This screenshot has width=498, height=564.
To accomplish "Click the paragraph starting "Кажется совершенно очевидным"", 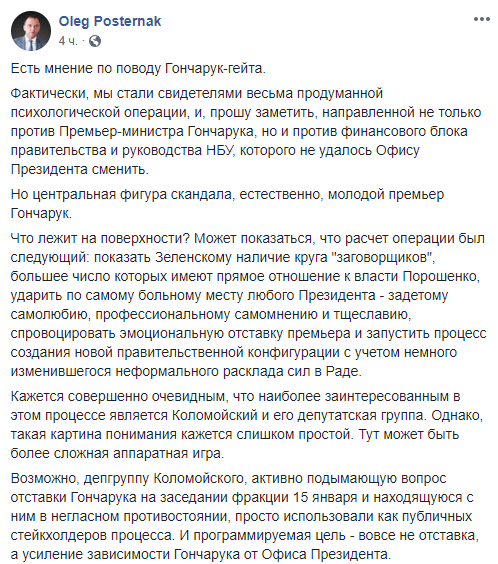I will coord(247,424).
